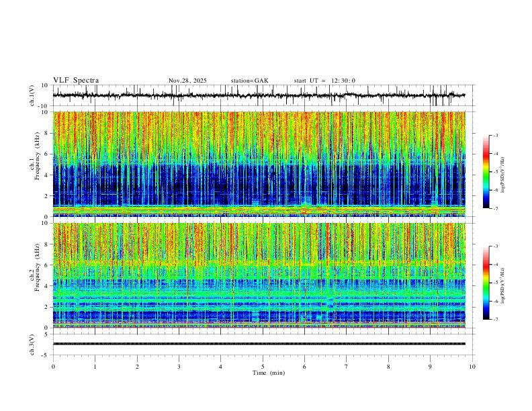Click time axis tick label "8"
The height and width of the screenshot is (411, 532).
[x=388, y=367]
